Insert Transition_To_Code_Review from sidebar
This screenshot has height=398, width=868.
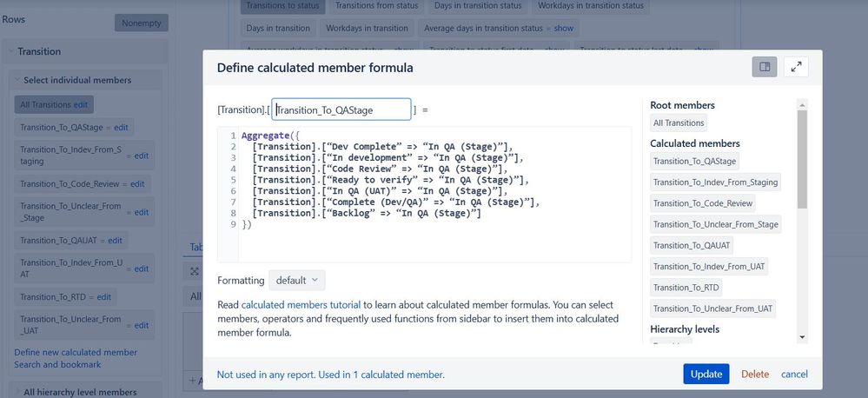(703, 203)
